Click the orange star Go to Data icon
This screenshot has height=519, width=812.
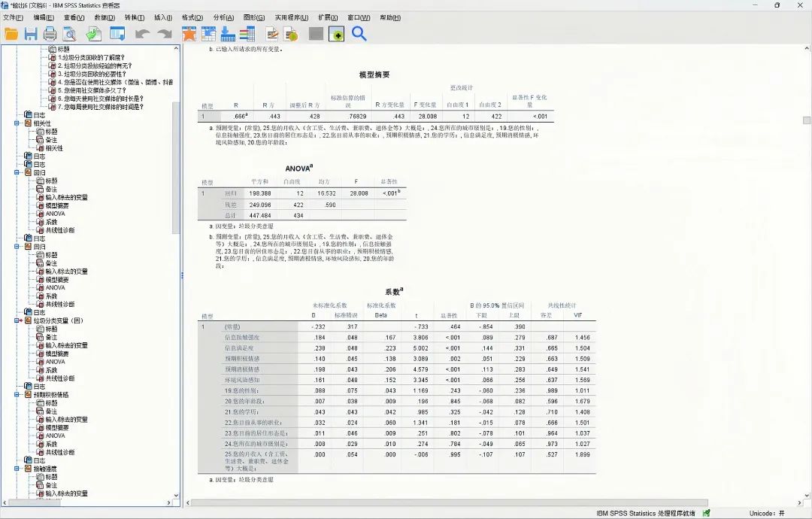[x=189, y=34]
